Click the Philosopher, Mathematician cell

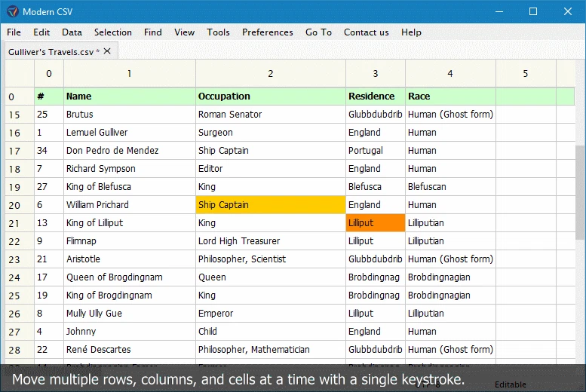[x=271, y=350]
